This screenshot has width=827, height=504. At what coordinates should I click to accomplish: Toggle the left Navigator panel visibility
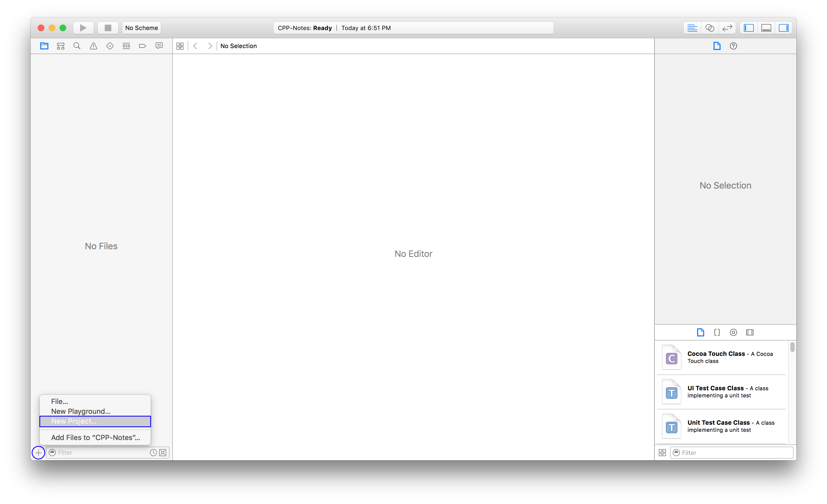tap(749, 28)
